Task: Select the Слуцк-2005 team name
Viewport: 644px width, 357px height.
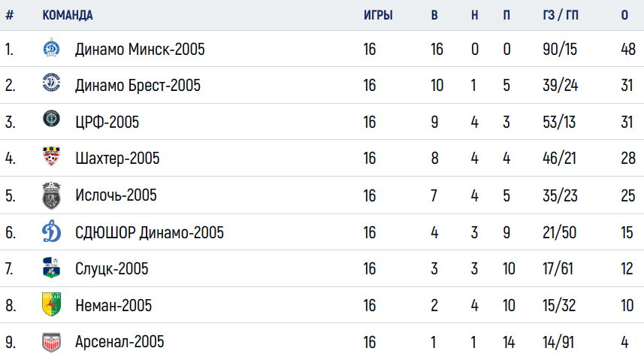Action: click(x=111, y=268)
